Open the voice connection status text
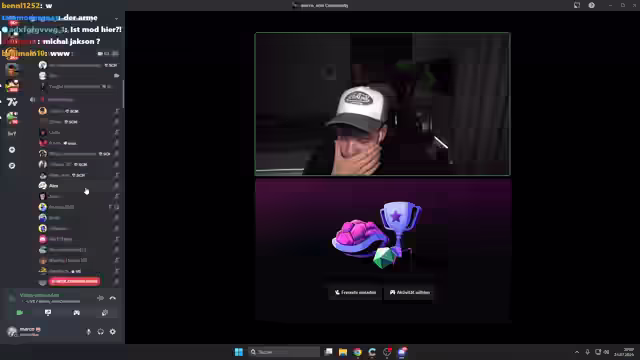The width and height of the screenshot is (640, 360). pyautogui.click(x=40, y=295)
